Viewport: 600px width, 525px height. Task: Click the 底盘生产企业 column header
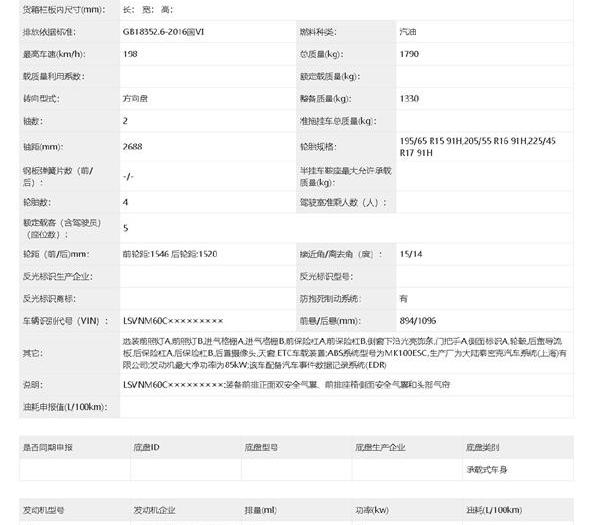pyautogui.click(x=380, y=447)
